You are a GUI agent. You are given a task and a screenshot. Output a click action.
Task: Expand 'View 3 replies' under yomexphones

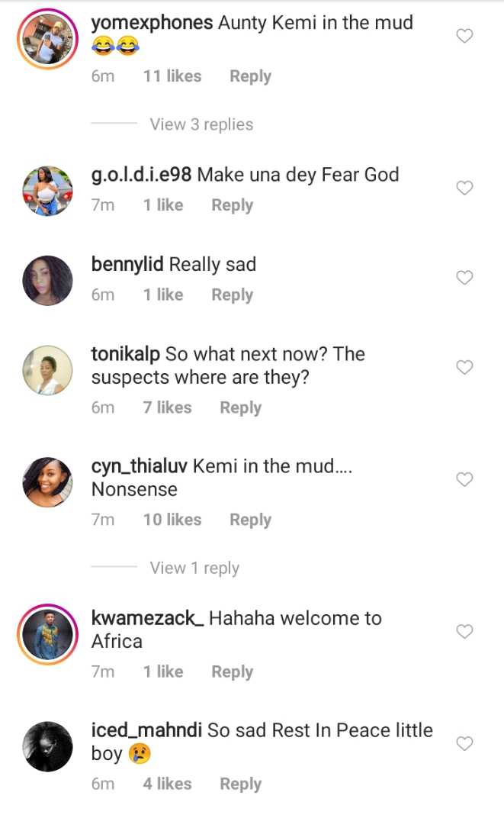pyautogui.click(x=201, y=124)
